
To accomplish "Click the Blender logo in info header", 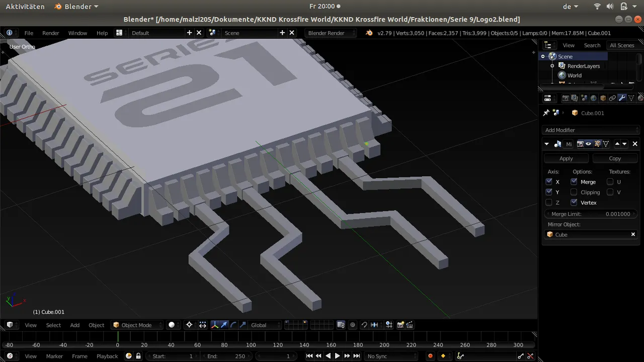I will click(x=369, y=33).
